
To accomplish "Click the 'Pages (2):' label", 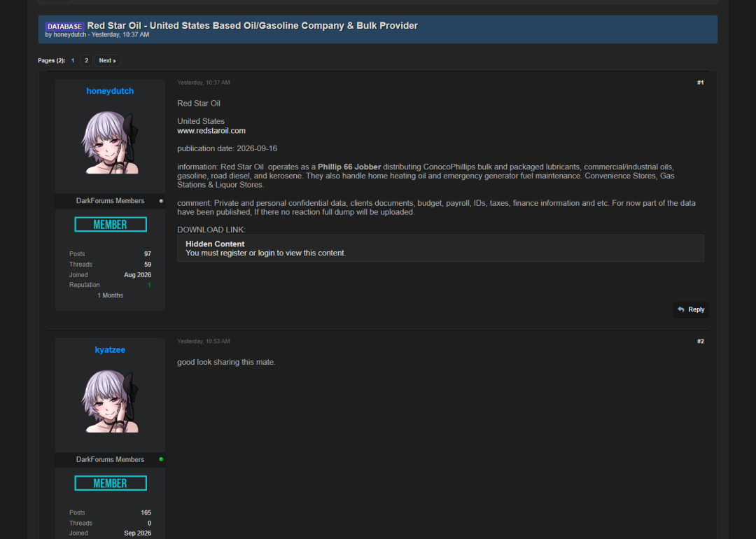I will 52,61.
